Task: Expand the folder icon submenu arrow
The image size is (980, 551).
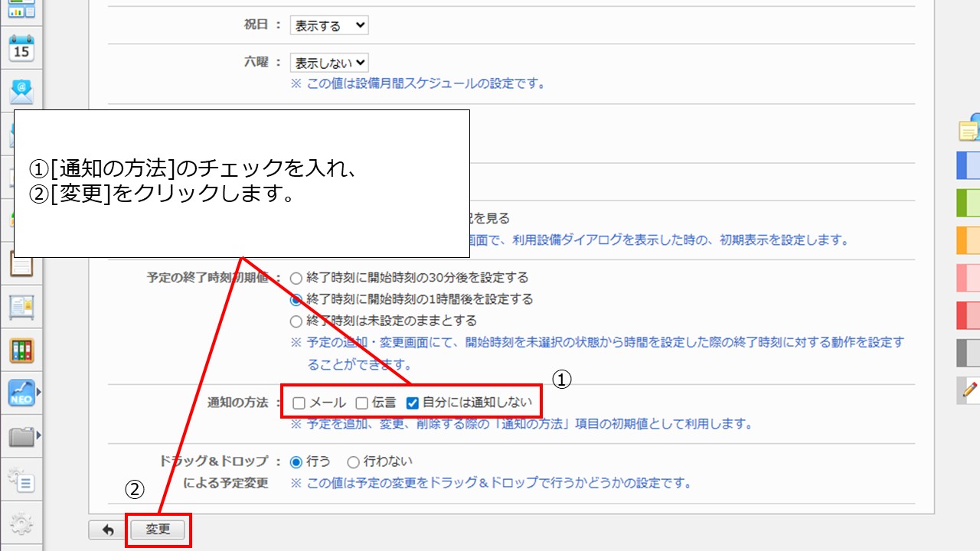Action: tap(38, 435)
